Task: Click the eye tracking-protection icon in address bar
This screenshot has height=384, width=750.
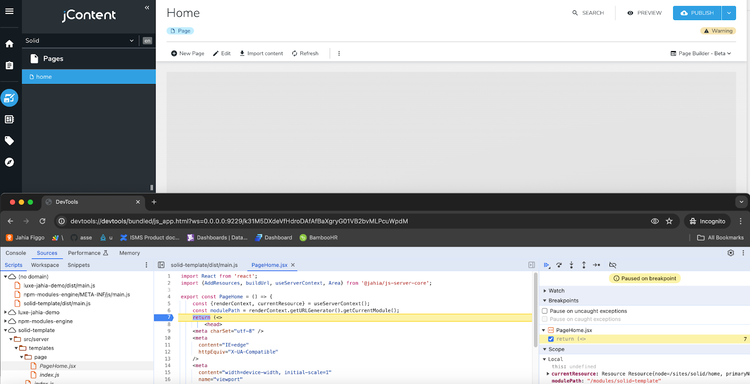Action: pyautogui.click(x=655, y=221)
